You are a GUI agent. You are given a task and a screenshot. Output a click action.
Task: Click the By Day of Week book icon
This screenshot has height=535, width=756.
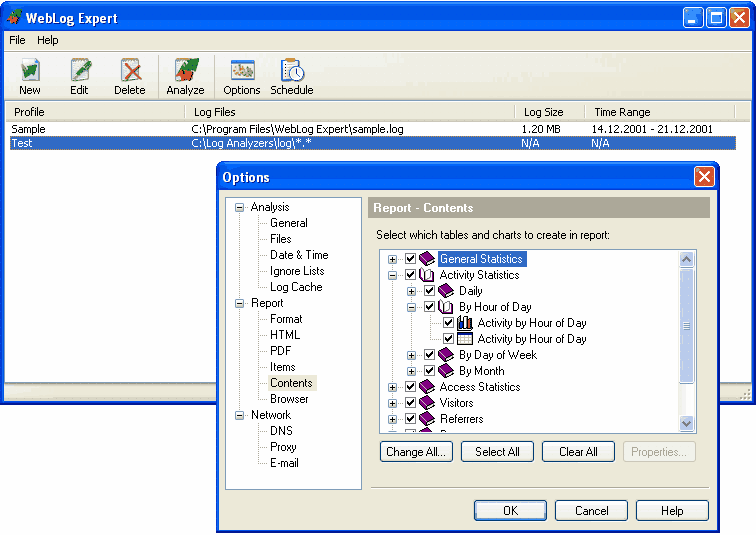pyautogui.click(x=446, y=355)
